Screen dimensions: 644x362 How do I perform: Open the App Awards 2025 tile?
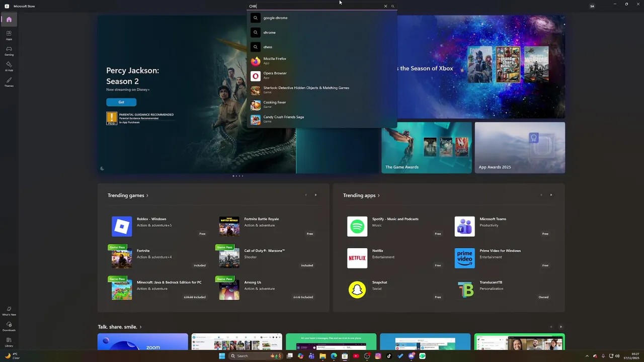520,147
